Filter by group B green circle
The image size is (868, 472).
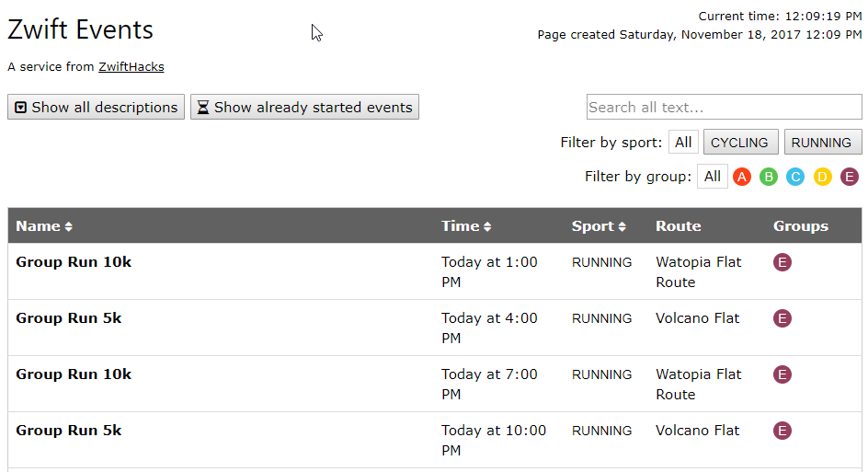pyautogui.click(x=769, y=177)
